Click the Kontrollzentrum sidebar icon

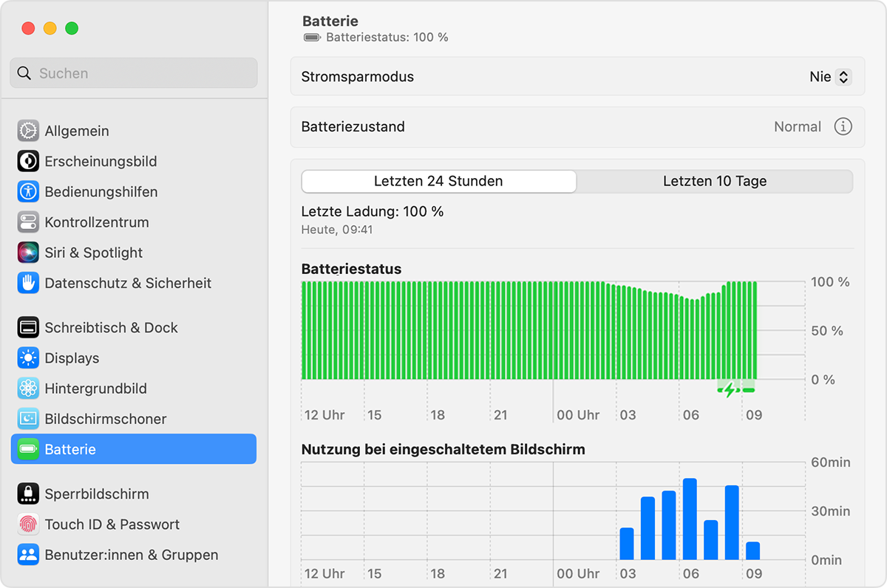coord(28,222)
